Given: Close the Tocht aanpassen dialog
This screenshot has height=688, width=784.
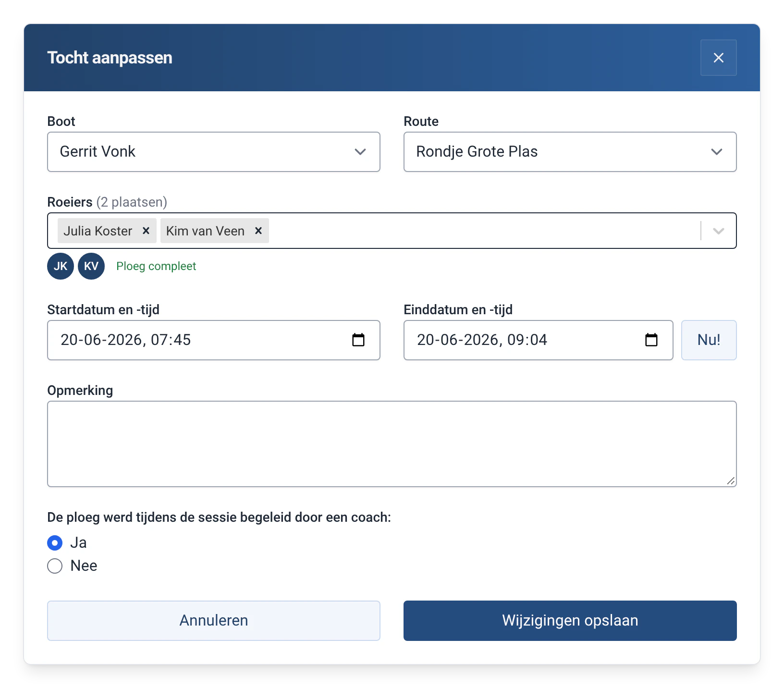Looking at the screenshot, I should coord(718,58).
